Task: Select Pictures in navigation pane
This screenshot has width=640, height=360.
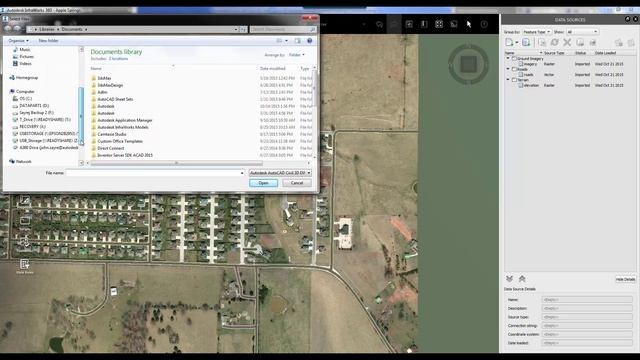Action: (x=23, y=56)
